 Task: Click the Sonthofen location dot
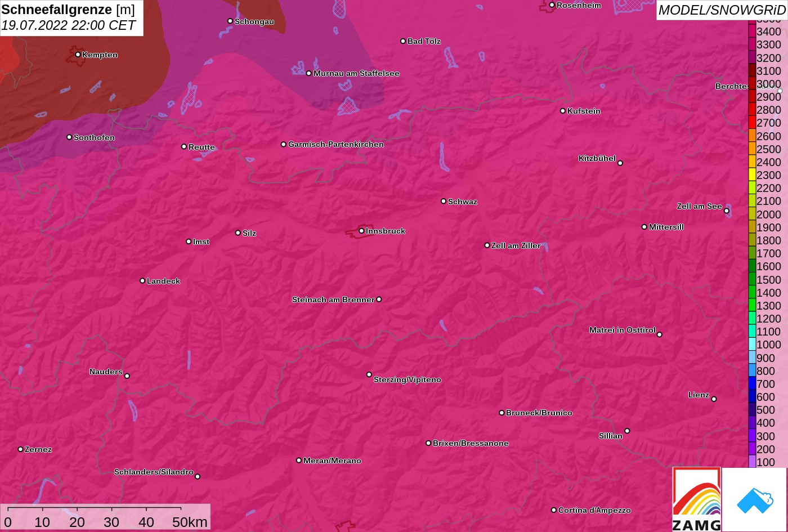[69, 137]
